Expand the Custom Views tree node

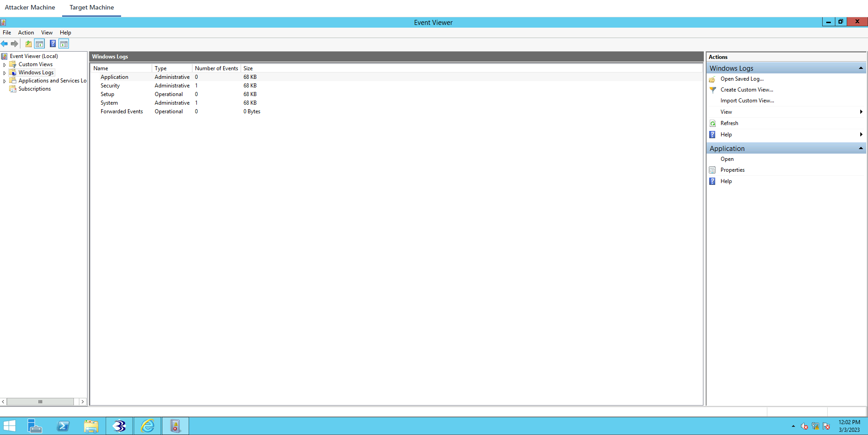coord(5,65)
